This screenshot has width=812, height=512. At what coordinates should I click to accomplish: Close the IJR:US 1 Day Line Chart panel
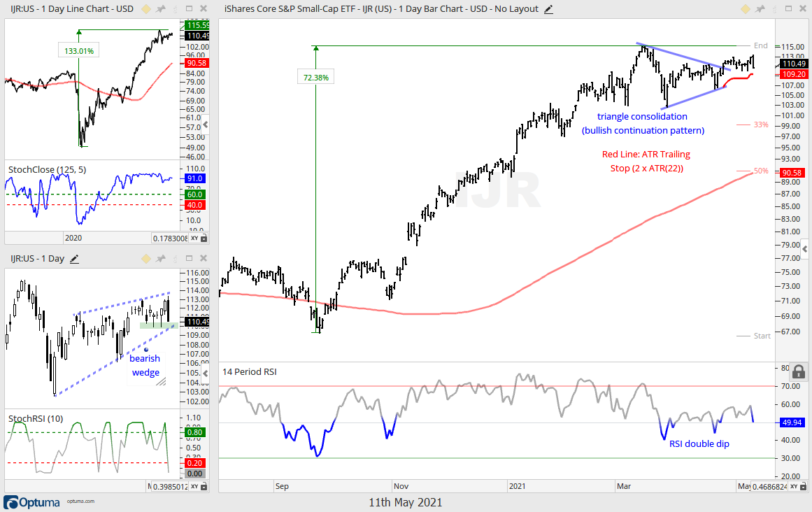(x=204, y=9)
